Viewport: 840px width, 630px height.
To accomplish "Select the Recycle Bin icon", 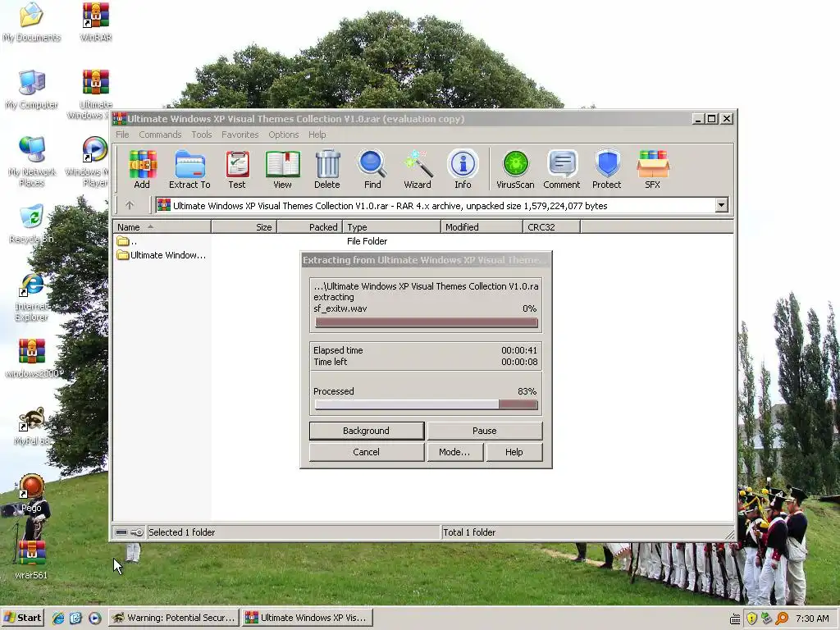I will click(x=32, y=224).
